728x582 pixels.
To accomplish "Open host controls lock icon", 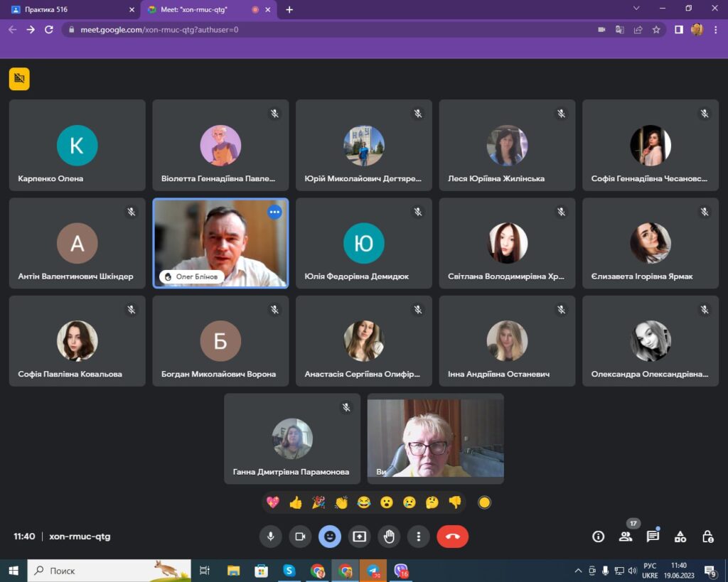I will coord(707,537).
